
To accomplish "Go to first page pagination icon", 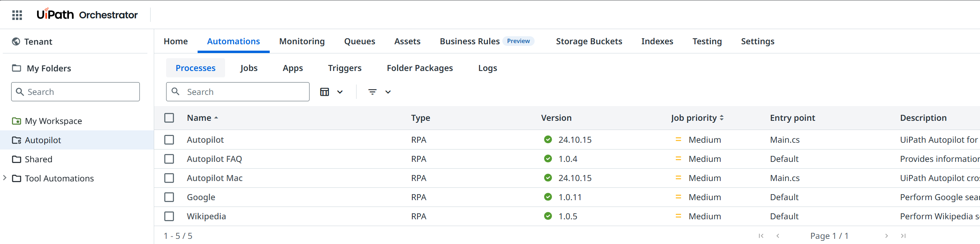I will 761,236.
